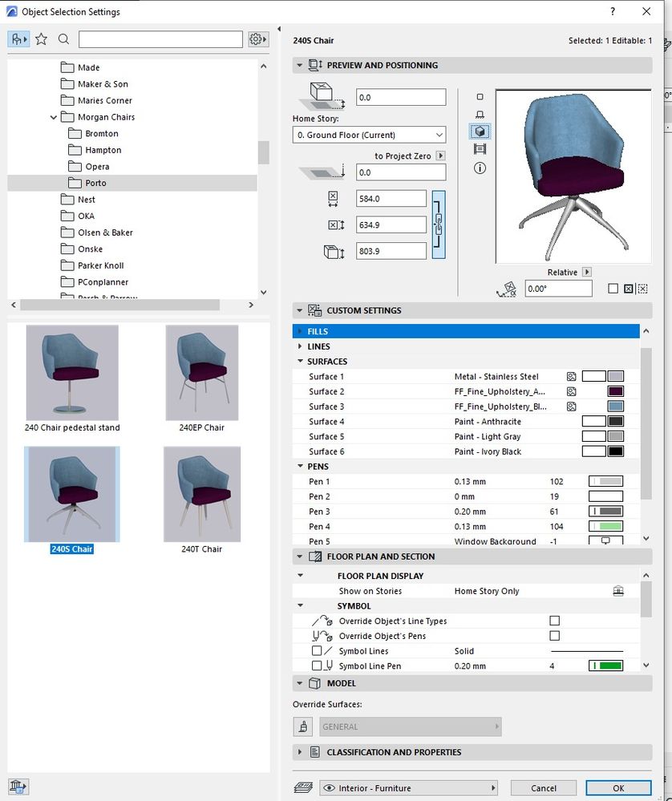This screenshot has height=801, width=672.
Task: Select the Parker Knoll folder
Action: 101,265
